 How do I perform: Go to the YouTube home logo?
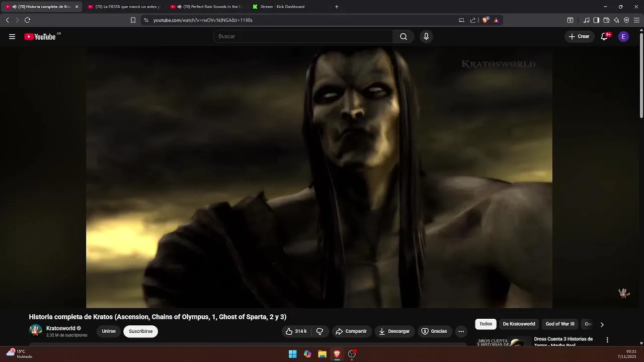point(40,37)
